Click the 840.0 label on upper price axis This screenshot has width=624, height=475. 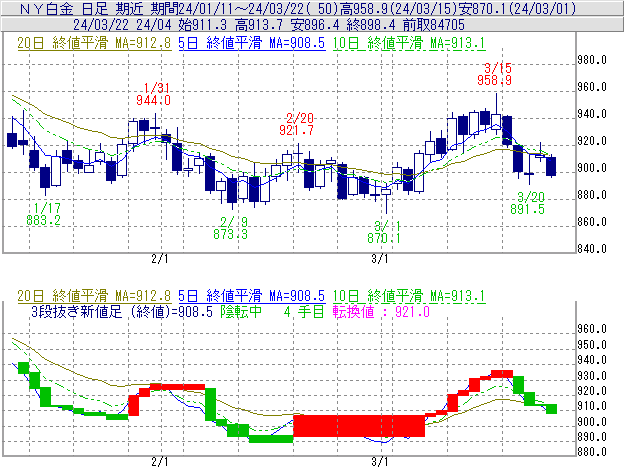click(x=592, y=249)
